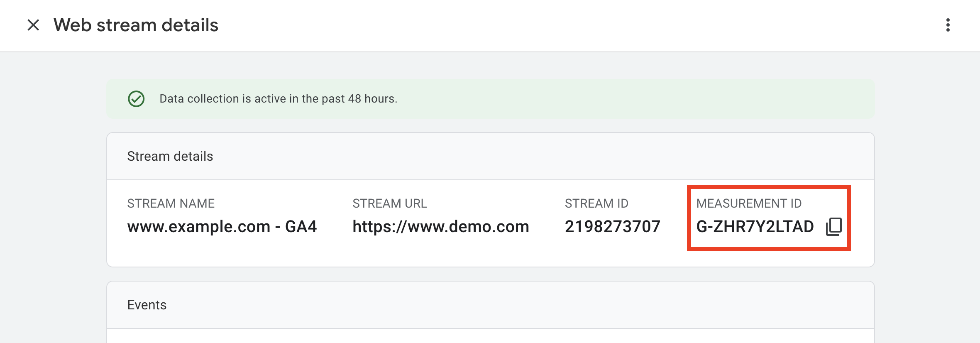
Task: Click the STREAM URL label
Action: (389, 203)
